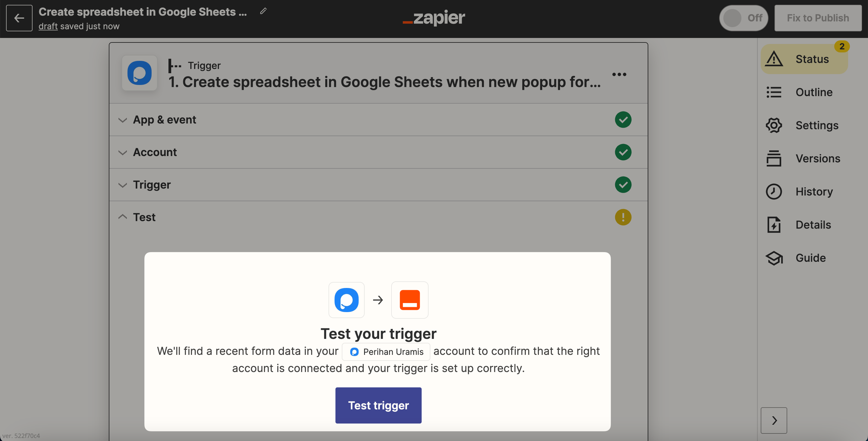Toggle the Zap On/Off switch

(743, 18)
